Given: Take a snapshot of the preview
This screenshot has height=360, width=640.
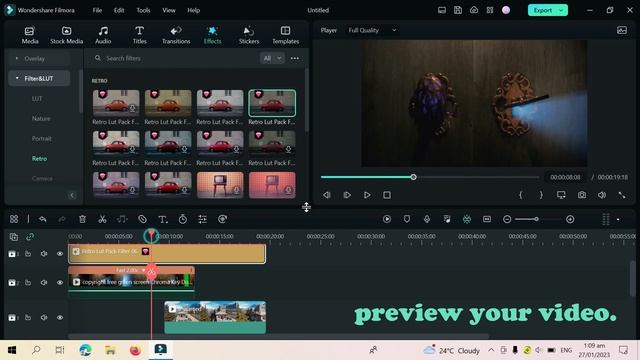Looking at the screenshot, I should point(582,195).
